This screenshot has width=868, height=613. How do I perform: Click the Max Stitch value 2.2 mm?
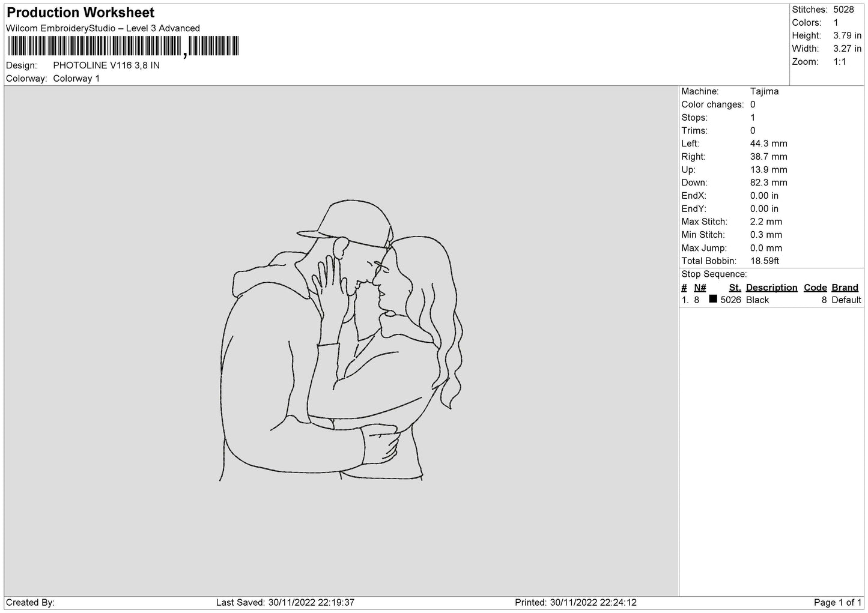[766, 222]
